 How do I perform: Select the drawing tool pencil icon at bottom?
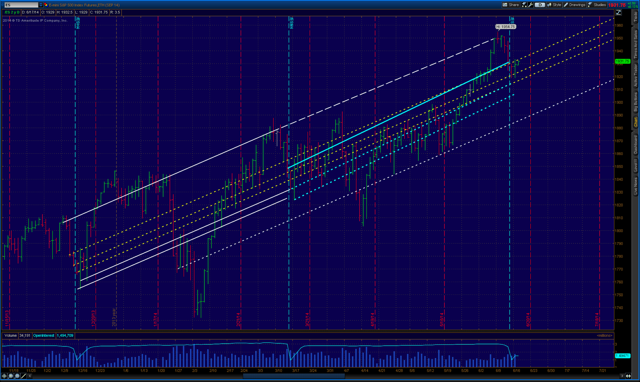24,376
